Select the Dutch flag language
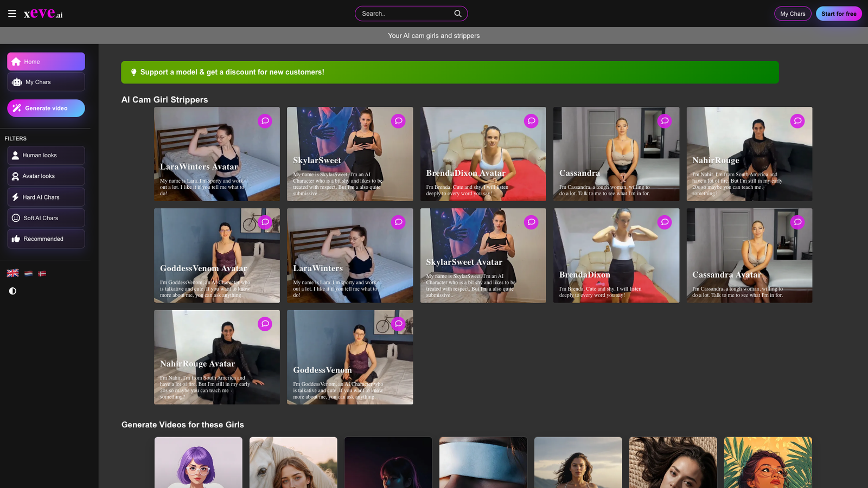The image size is (868, 488). point(29,274)
